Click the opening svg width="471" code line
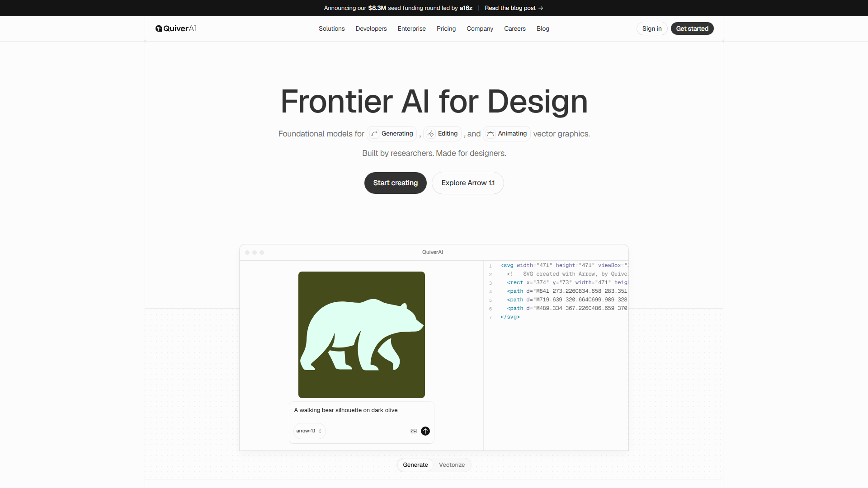868x488 pixels. click(564, 265)
